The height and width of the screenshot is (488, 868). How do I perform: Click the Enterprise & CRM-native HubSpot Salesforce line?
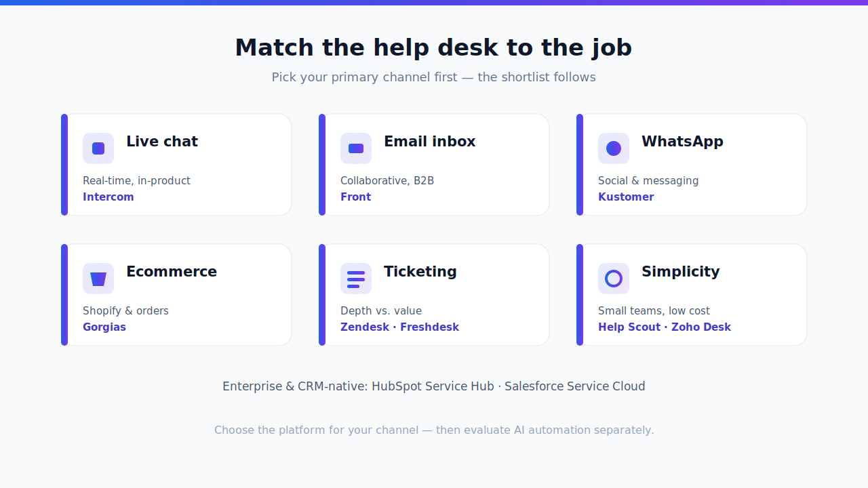pyautogui.click(x=434, y=386)
